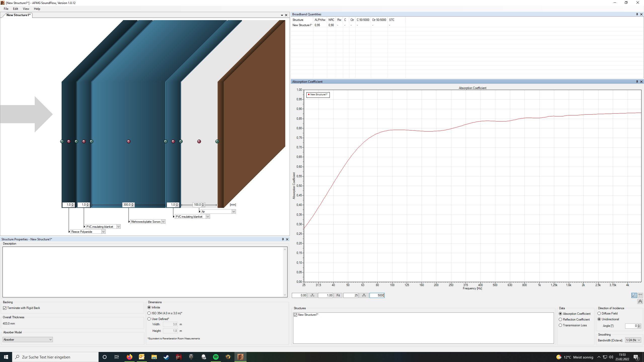644x362 pixels.
Task: Toggle Terminate with Rigid Back checkbox
Action: coord(5,308)
